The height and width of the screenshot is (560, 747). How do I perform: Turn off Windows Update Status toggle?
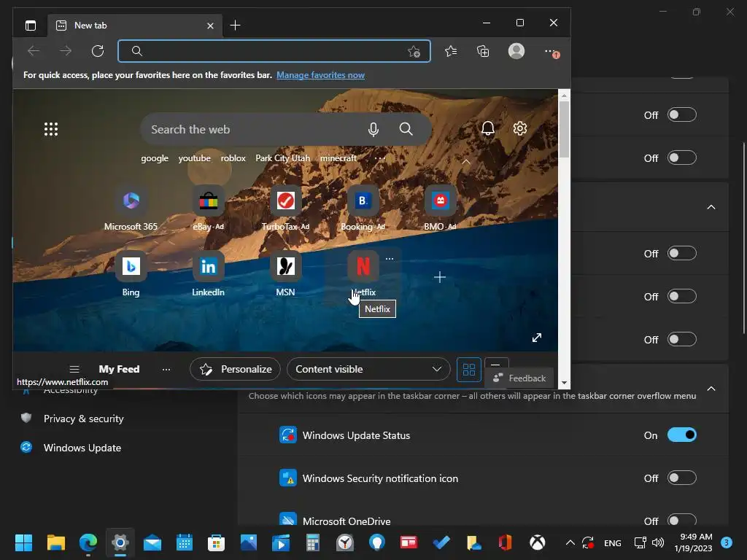[682, 435]
